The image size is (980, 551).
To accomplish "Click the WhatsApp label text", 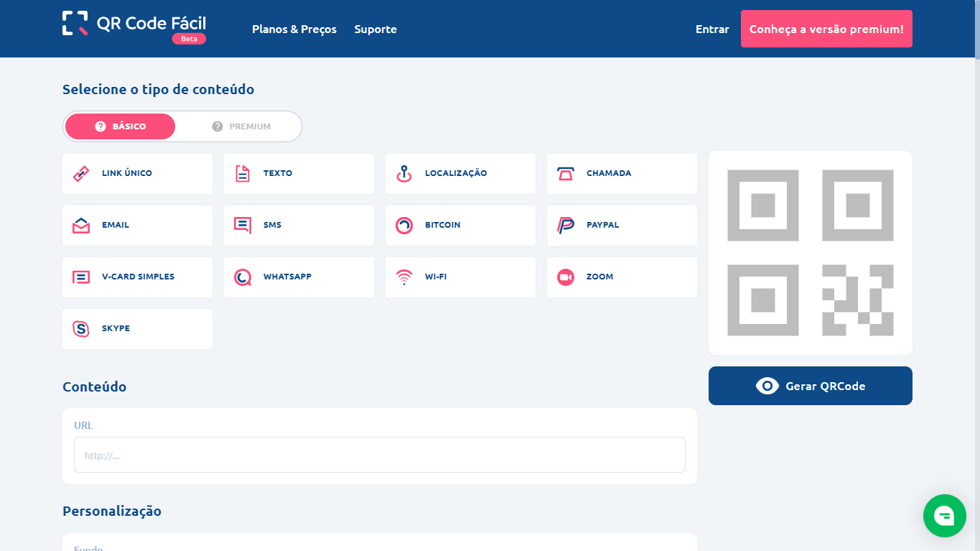I will tap(287, 277).
